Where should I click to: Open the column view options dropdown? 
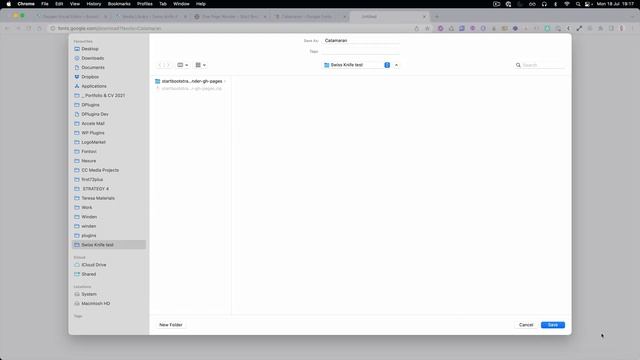[182, 65]
